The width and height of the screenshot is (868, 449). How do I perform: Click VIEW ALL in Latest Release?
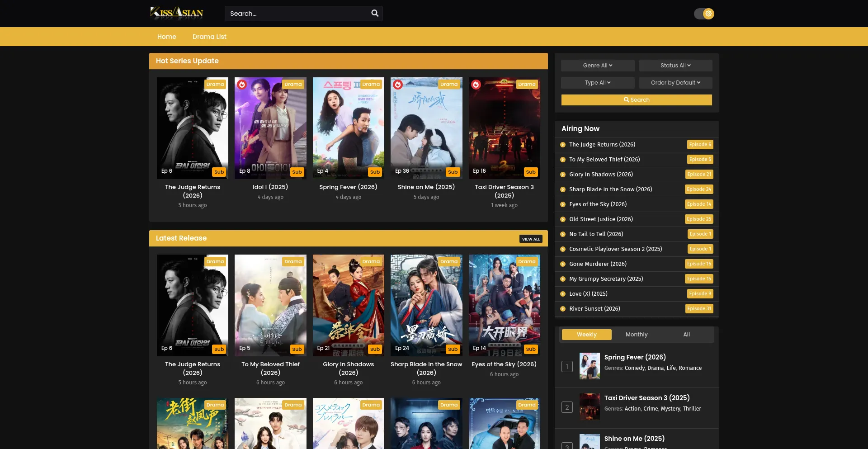pos(531,239)
